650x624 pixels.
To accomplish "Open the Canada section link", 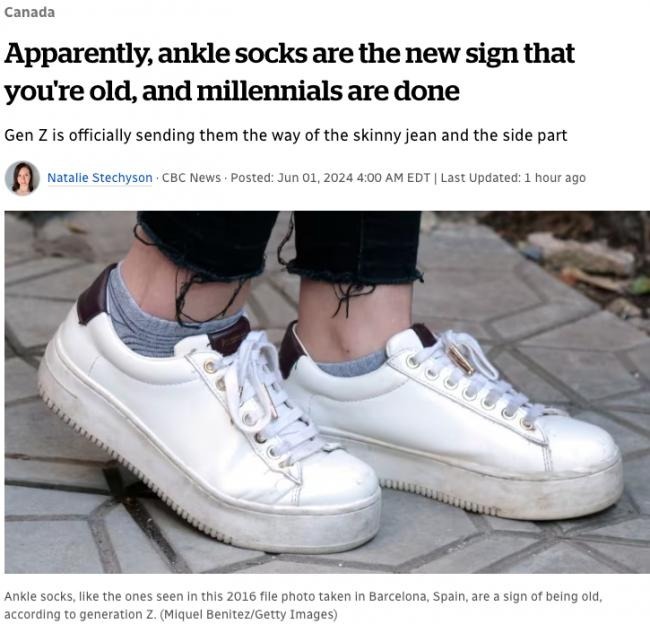I will coord(29,12).
